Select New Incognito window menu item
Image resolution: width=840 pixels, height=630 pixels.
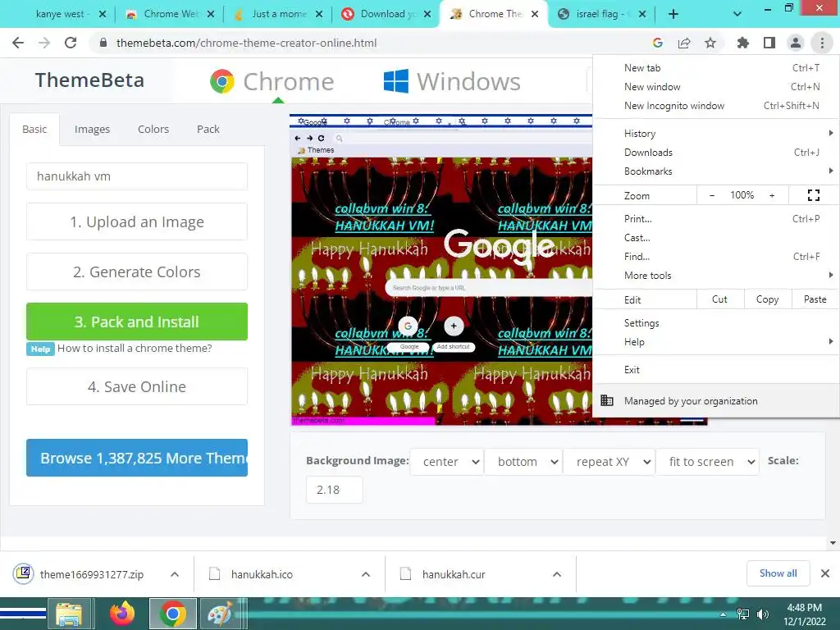pyautogui.click(x=716, y=106)
